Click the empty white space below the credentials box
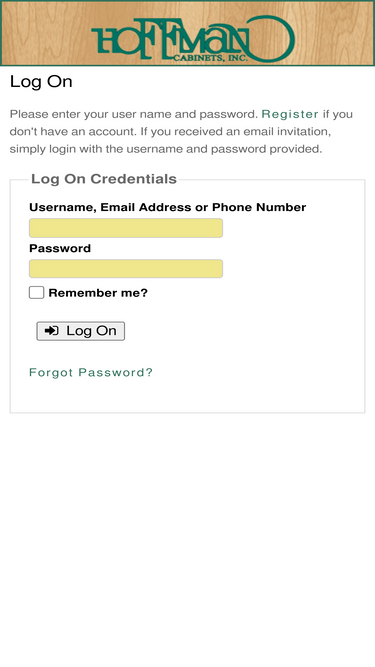Image resolution: width=375 pixels, height=667 pixels. tap(187, 536)
